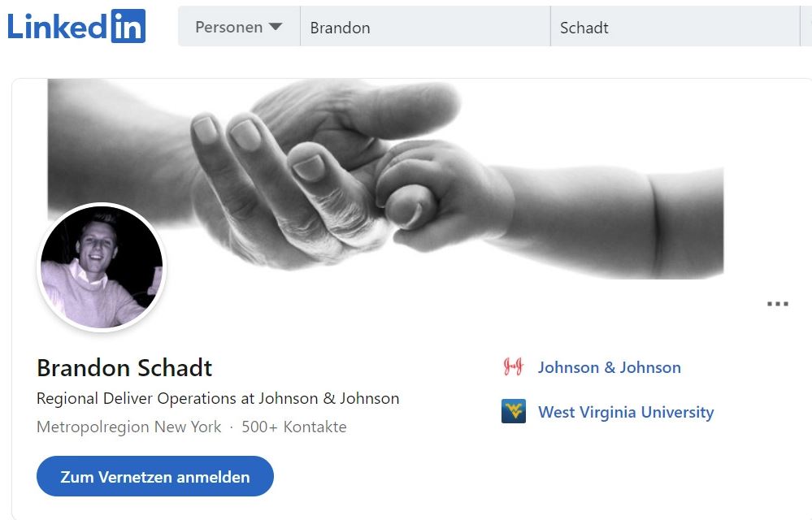Focus the last name field containing Schadt
Viewport: 812px width, 520px height.
(x=675, y=27)
